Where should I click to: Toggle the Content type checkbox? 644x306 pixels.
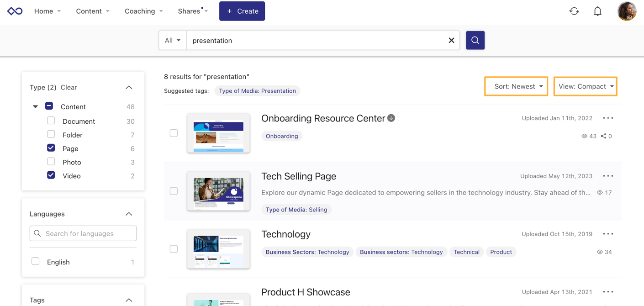click(49, 106)
